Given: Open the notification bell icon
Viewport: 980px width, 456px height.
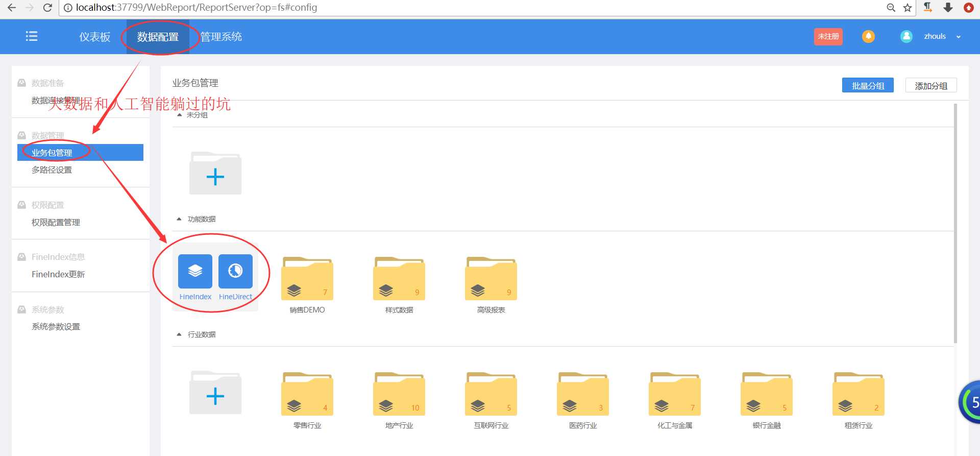Looking at the screenshot, I should 868,36.
